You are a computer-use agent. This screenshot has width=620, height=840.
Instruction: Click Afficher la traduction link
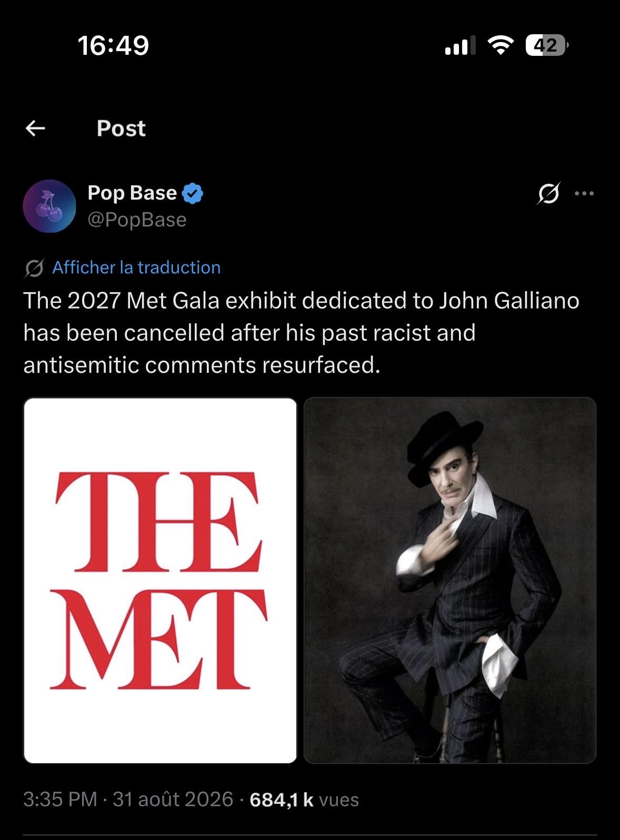pyautogui.click(x=136, y=268)
